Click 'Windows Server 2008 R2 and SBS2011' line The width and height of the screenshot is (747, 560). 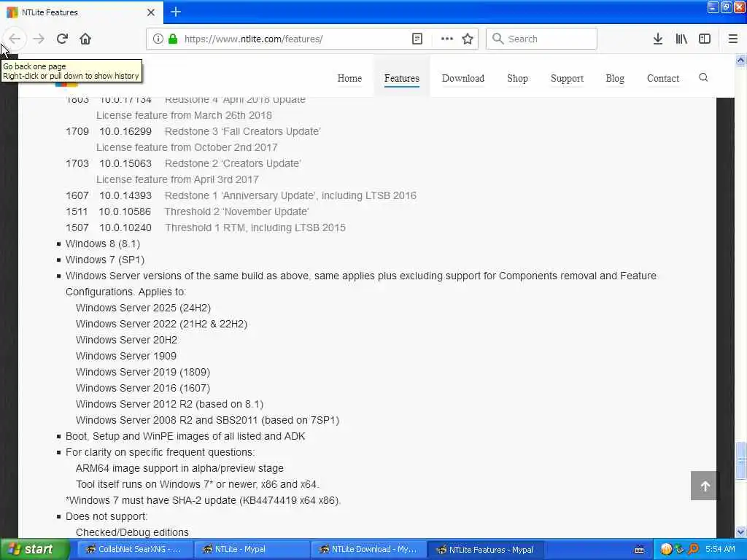pyautogui.click(x=208, y=421)
